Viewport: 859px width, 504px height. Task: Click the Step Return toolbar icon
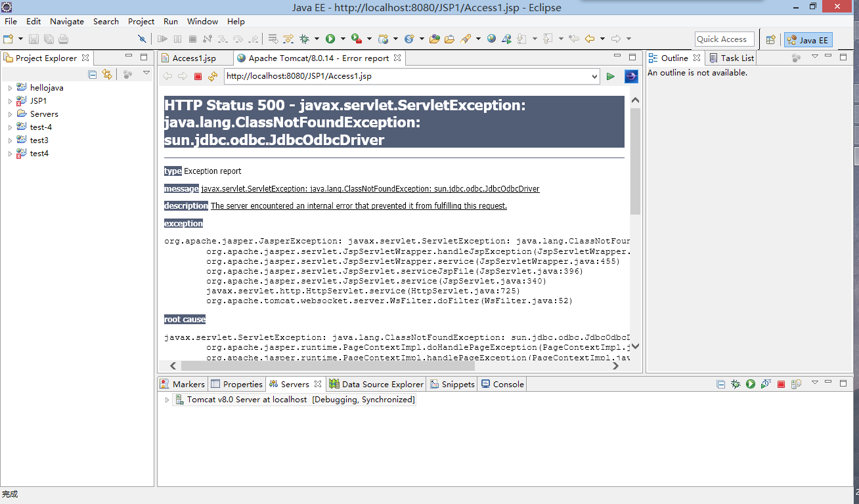(253, 39)
